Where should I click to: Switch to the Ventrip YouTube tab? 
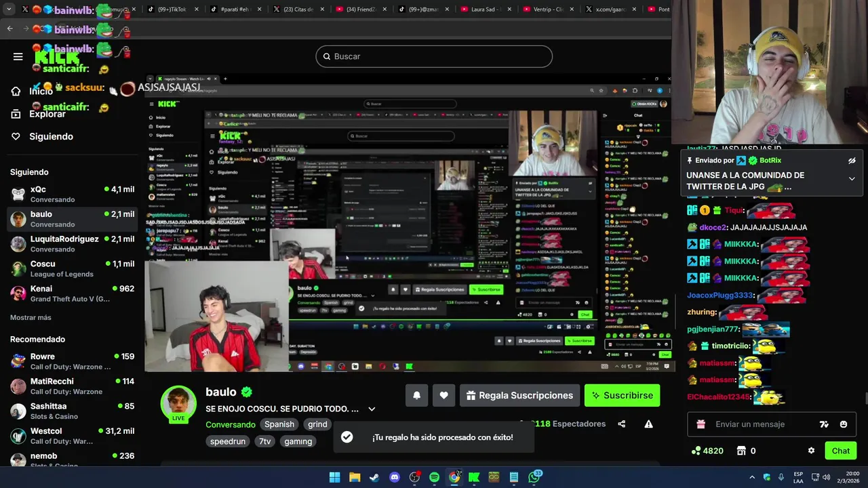[x=547, y=9]
